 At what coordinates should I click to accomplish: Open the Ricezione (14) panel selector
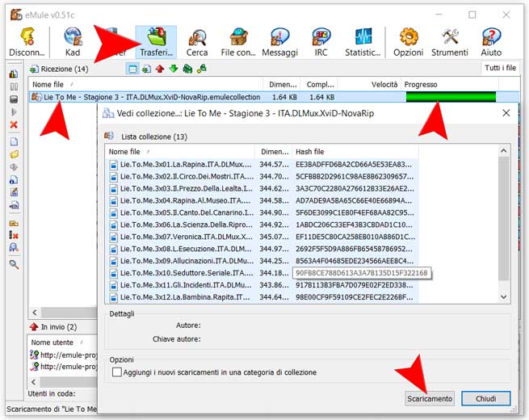[60, 69]
